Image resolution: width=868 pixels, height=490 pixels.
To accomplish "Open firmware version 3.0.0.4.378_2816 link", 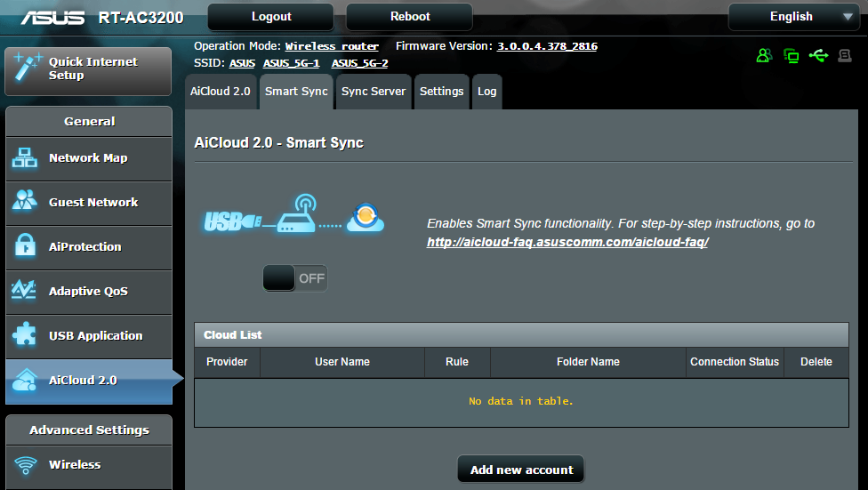I will pyautogui.click(x=548, y=46).
